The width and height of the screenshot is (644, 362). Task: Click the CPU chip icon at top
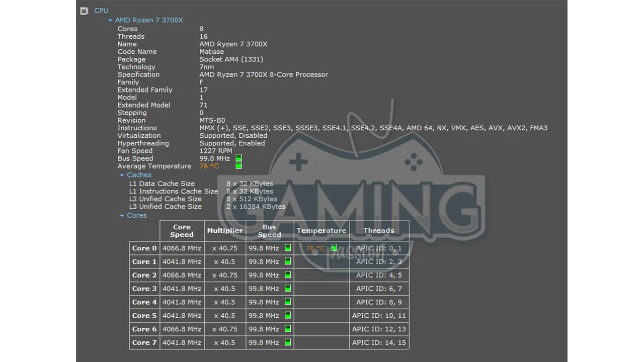84,11
